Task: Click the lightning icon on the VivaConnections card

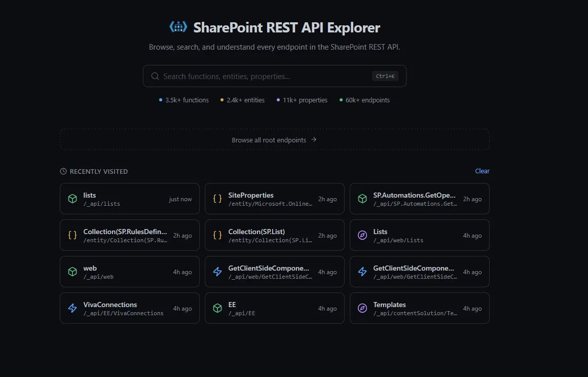Action: (72, 308)
